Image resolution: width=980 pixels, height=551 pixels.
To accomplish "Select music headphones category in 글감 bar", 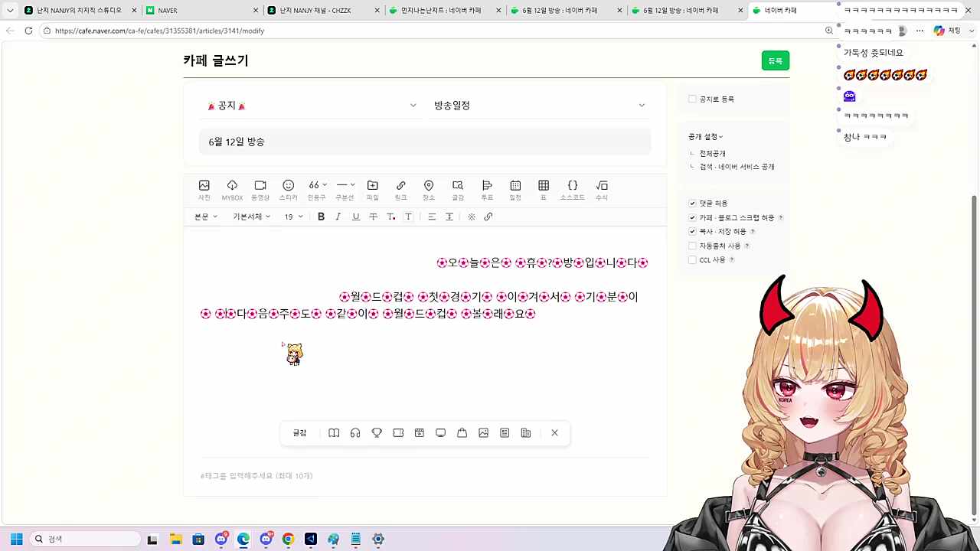I will click(355, 433).
